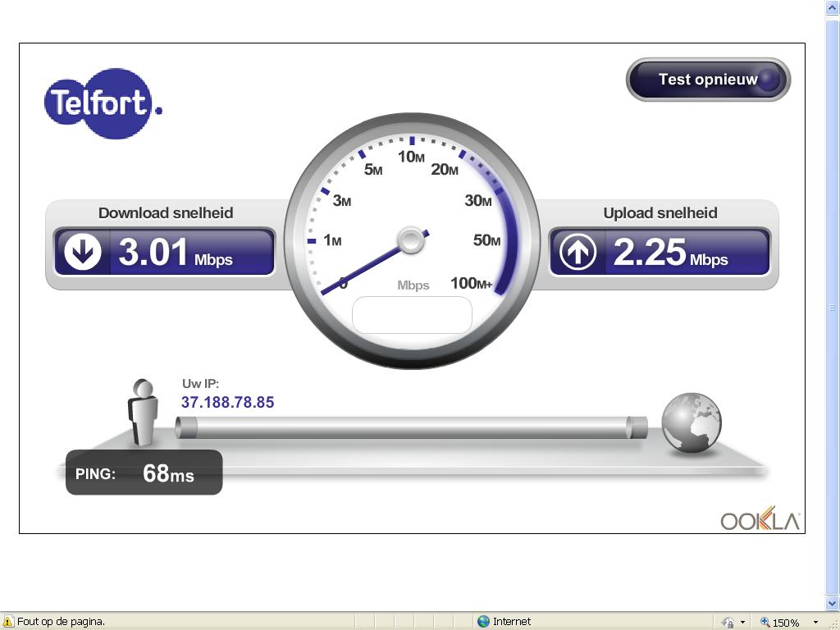The image size is (840, 630).
Task: Click the scrollbar up arrow
Action: point(833,7)
